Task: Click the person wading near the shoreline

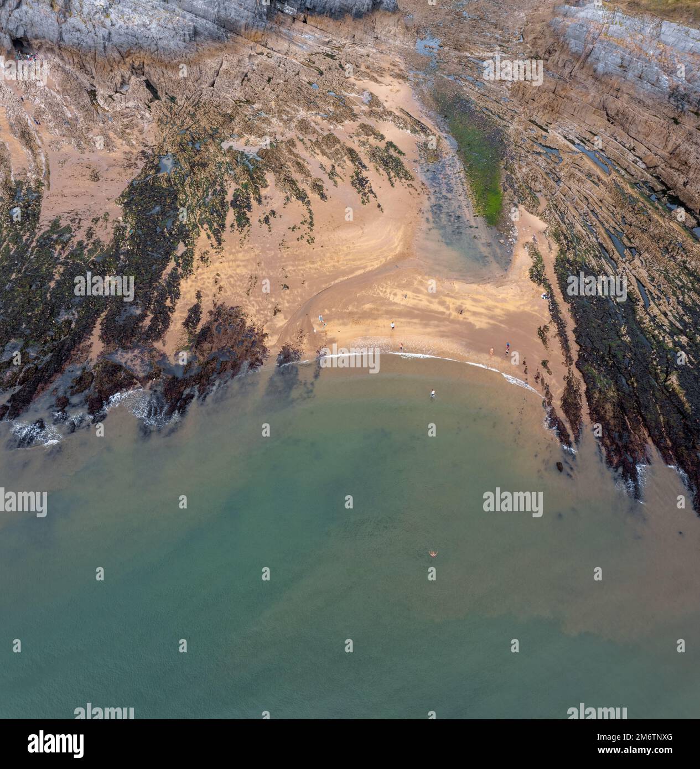Action: 433,393
